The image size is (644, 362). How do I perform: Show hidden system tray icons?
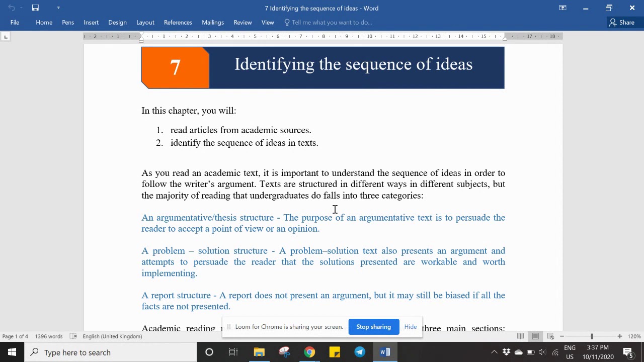point(494,352)
